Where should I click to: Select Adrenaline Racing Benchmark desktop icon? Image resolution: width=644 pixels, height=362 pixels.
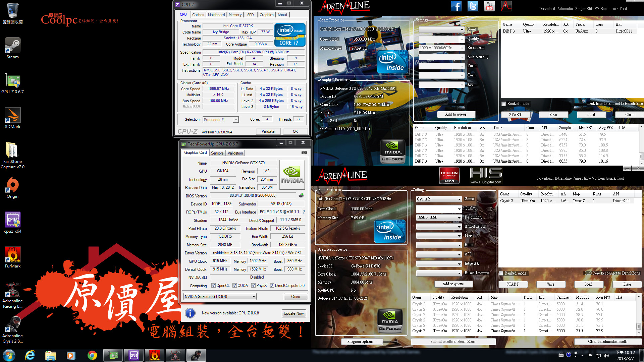12,294
